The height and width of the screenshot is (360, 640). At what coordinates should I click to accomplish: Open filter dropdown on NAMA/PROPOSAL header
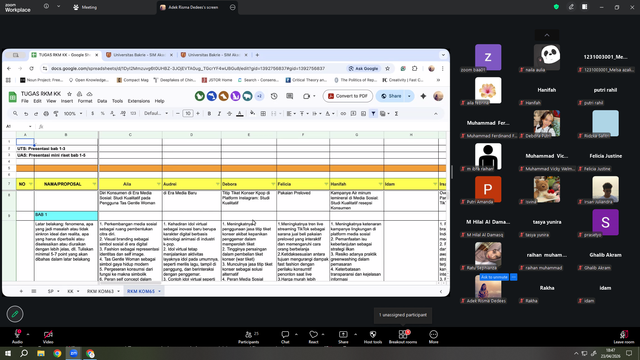coord(94,184)
